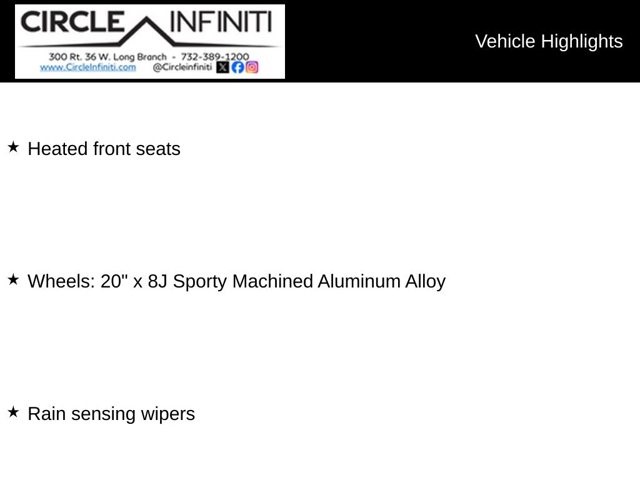The height and width of the screenshot is (480, 640).
Task: Click the Vehicle Highlights heading
Action: [549, 42]
